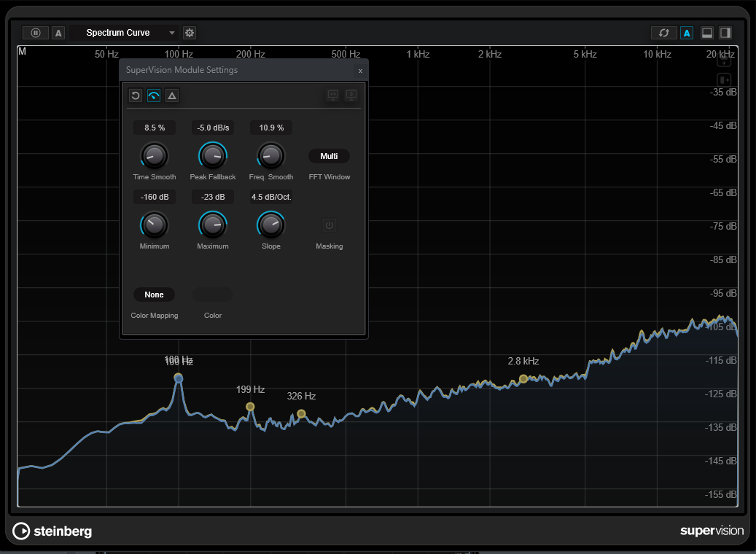This screenshot has height=554, width=756.
Task: Click vertical-arrows monitor icon in settings
Action: pos(351,95)
